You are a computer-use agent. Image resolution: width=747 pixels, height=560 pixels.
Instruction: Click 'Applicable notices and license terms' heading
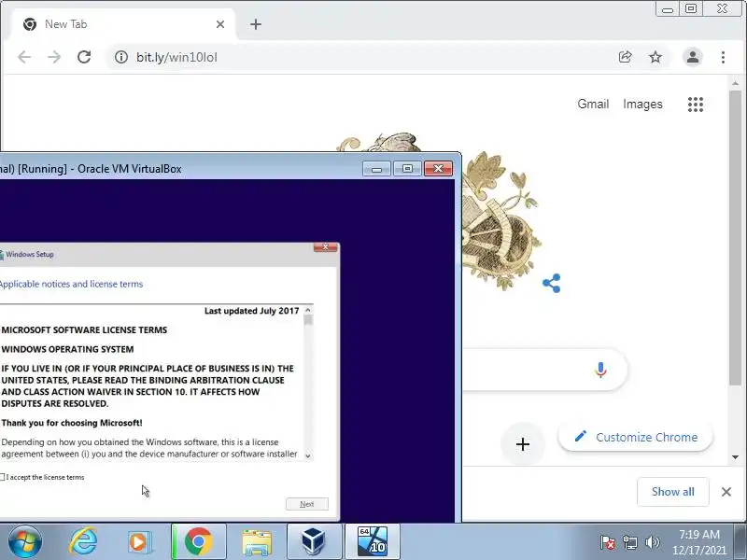[x=72, y=284]
